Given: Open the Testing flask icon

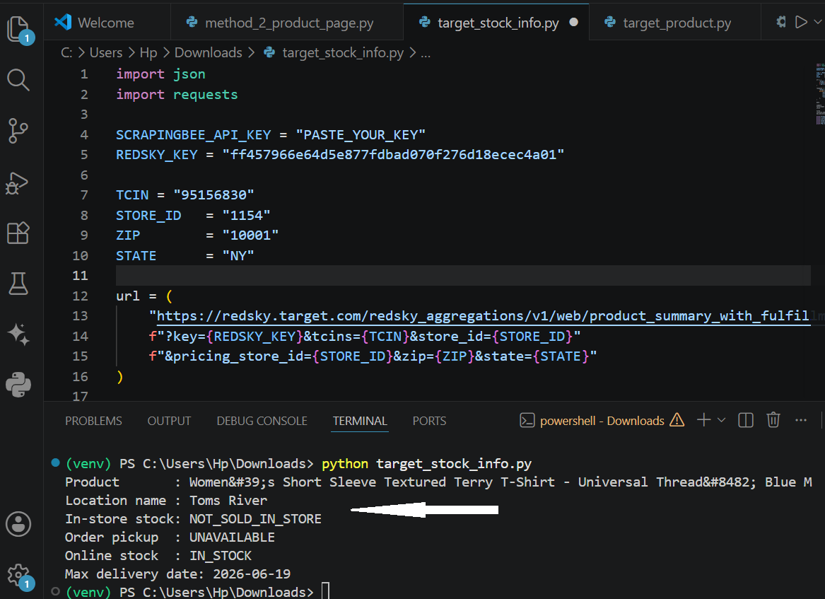Looking at the screenshot, I should [18, 283].
